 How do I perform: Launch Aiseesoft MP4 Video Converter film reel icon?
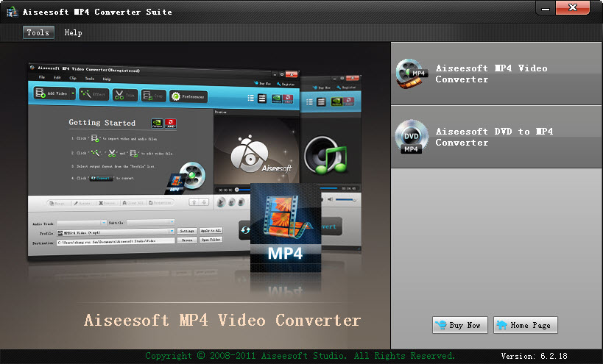point(412,74)
